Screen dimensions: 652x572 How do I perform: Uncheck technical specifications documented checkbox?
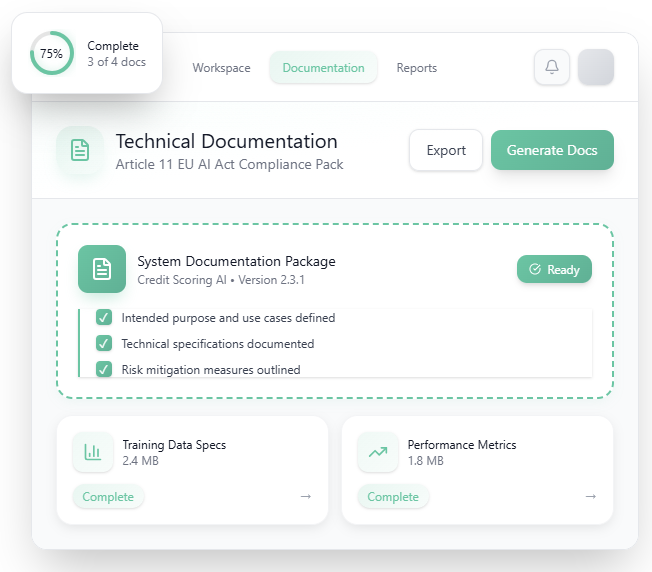point(104,344)
